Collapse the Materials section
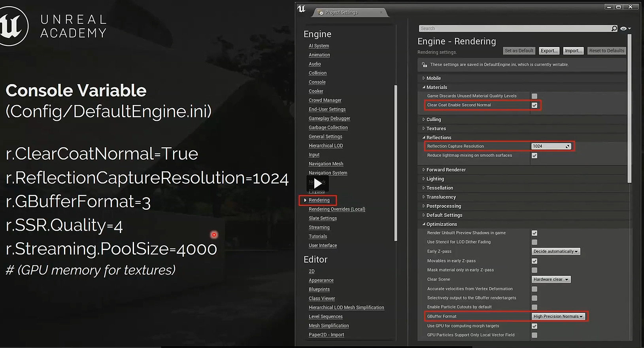 click(x=423, y=87)
